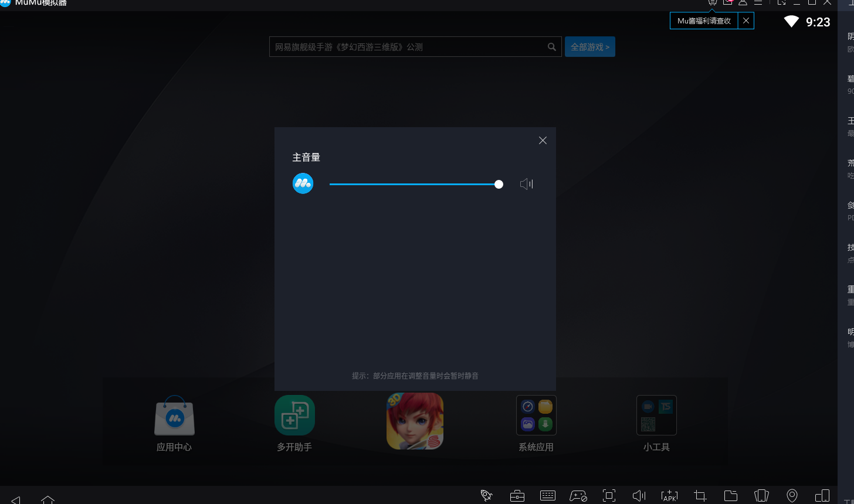The height and width of the screenshot is (504, 854).
Task: Open the toolbox icon in bottom toolbar
Action: point(517,496)
